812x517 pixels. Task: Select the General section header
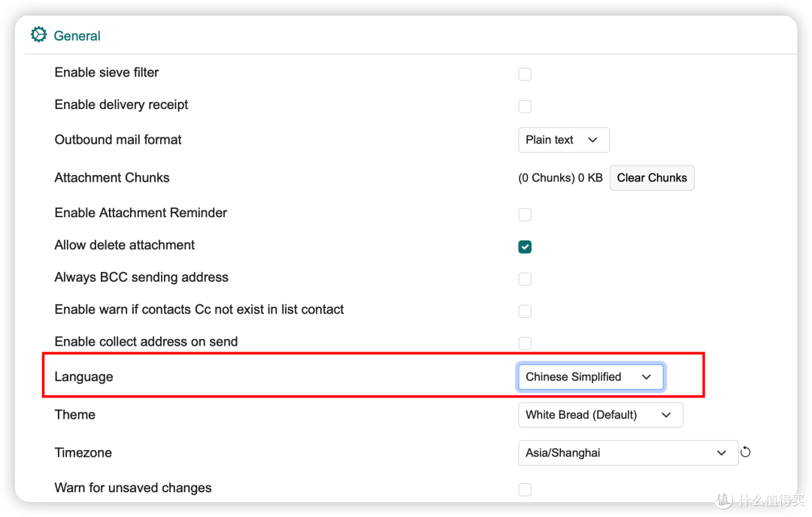coord(77,36)
